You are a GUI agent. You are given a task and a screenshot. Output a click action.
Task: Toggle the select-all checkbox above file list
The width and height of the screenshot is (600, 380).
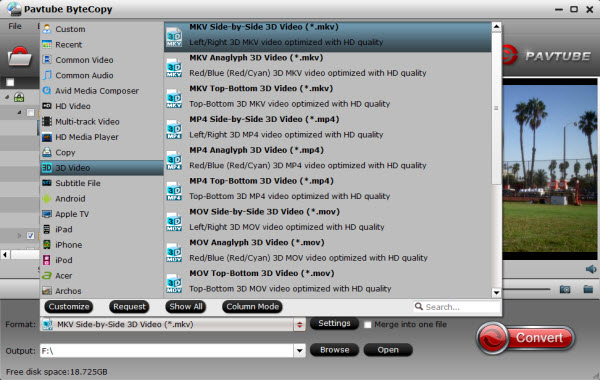pos(10,82)
